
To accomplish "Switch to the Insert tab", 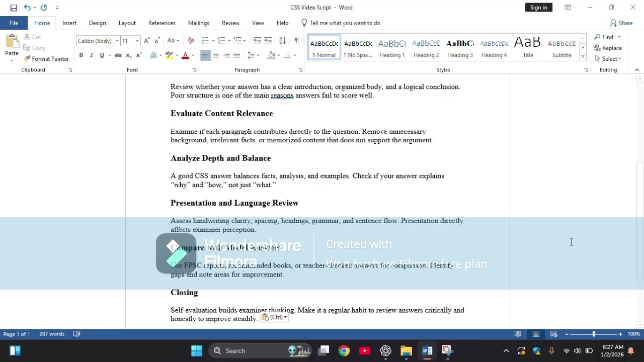I will pyautogui.click(x=69, y=23).
